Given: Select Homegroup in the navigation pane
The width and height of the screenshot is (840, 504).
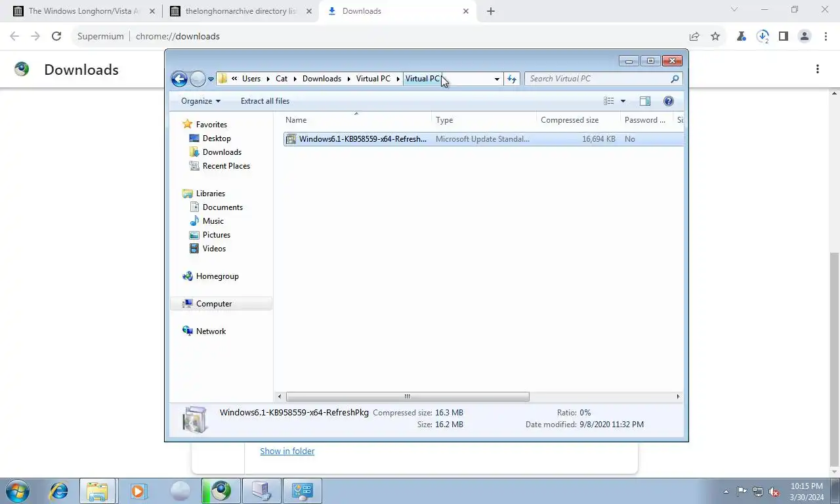Looking at the screenshot, I should tap(217, 276).
